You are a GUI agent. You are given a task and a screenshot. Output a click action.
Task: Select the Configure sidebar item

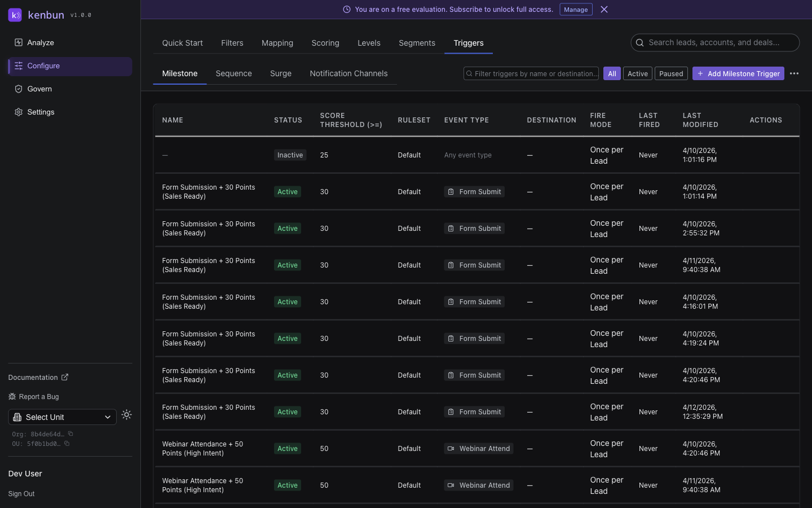[70, 66]
